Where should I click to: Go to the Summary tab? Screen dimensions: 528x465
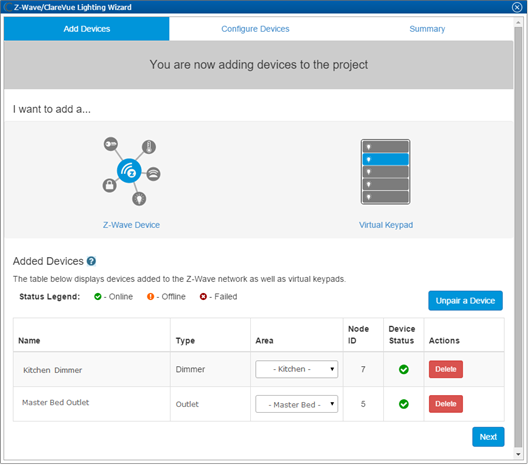[427, 29]
